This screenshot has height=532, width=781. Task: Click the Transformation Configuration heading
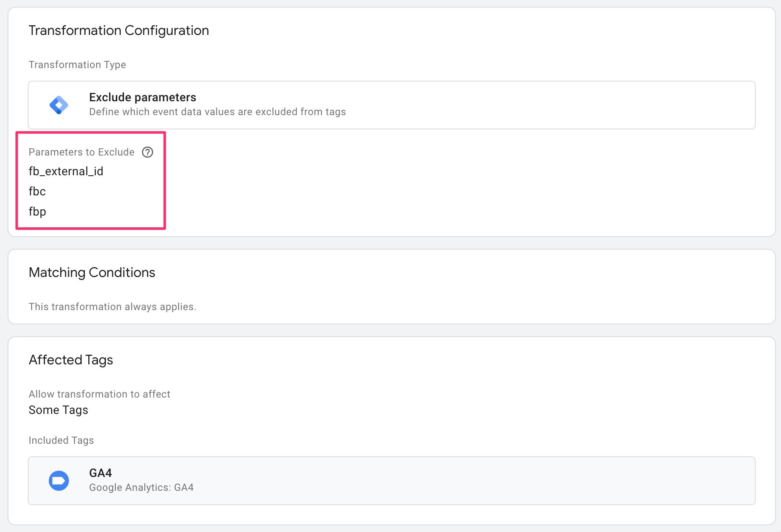click(119, 31)
